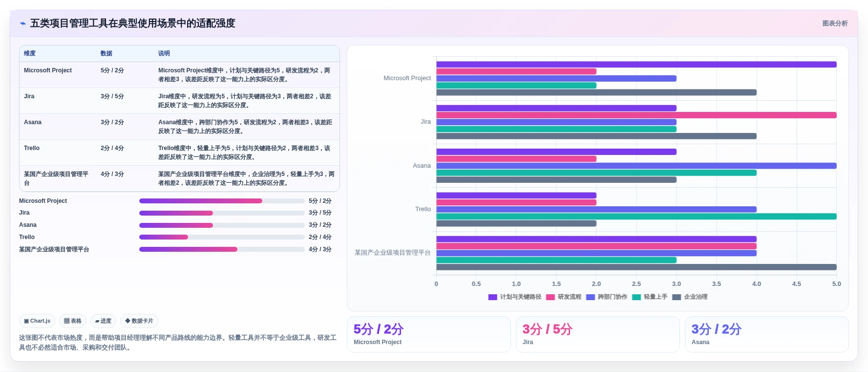Toggle 轻量上手 legend swatch
The image size is (868, 372).
[x=636, y=297]
